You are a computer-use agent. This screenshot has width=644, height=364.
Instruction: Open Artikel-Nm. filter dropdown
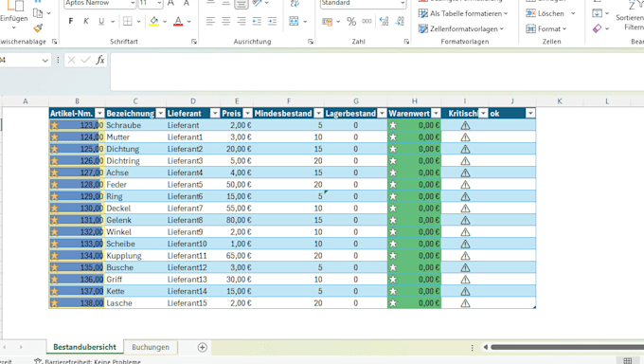click(99, 114)
